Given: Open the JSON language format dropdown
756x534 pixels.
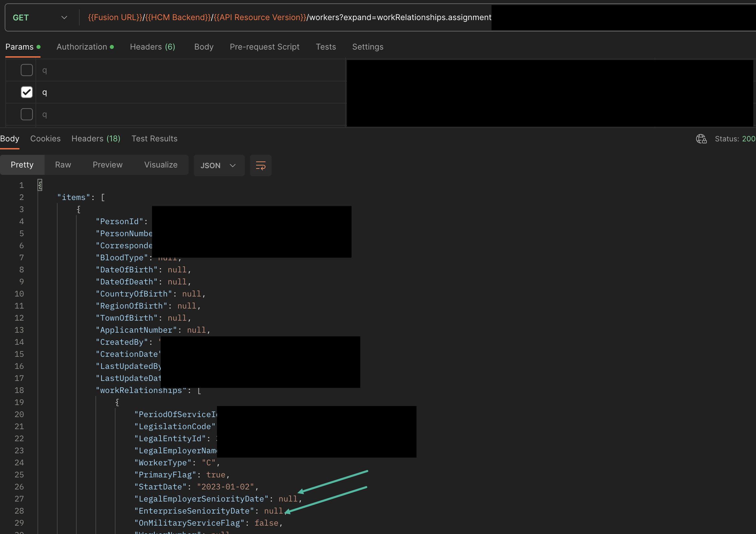Looking at the screenshot, I should (x=219, y=165).
